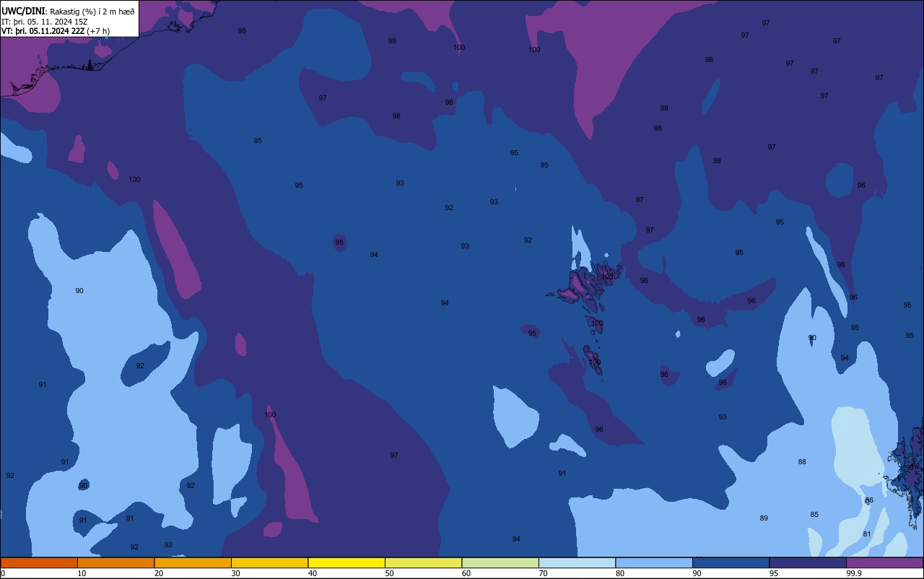This screenshot has width=924, height=579.
Task: Click the '20' legend tick label
Action: pos(159,573)
